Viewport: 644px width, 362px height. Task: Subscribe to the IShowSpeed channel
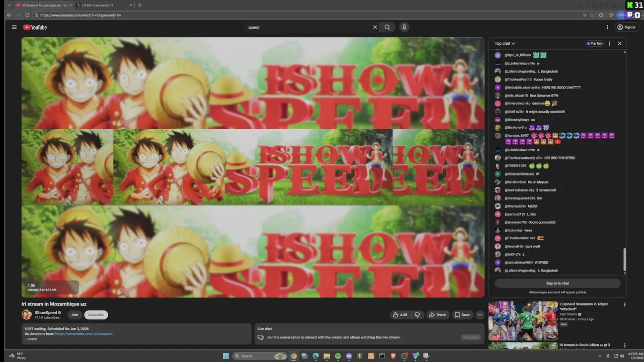[96, 315]
